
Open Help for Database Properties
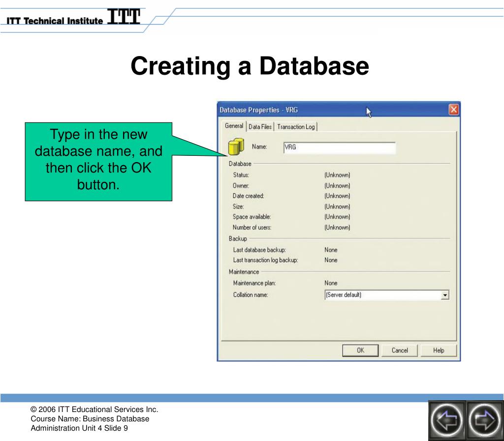pyautogui.click(x=439, y=351)
